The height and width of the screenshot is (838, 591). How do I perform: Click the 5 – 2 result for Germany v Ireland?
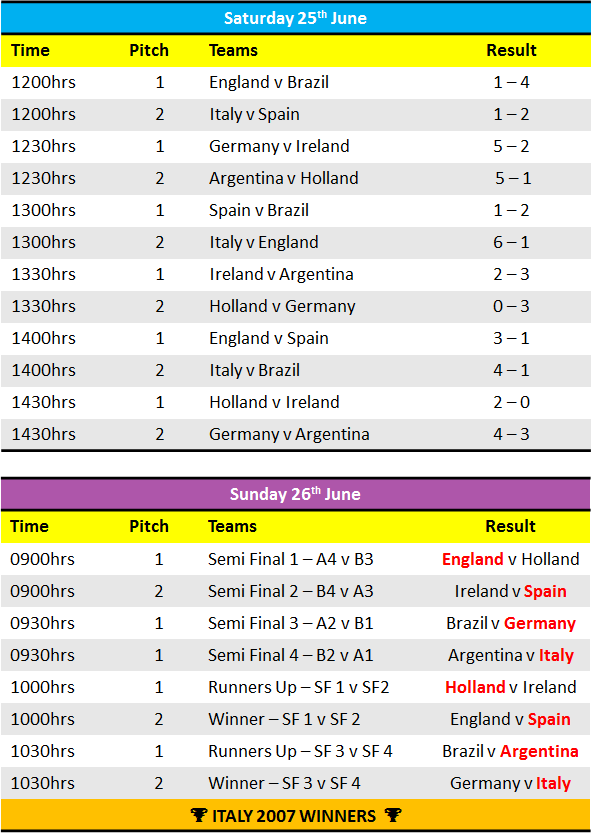[x=511, y=146]
